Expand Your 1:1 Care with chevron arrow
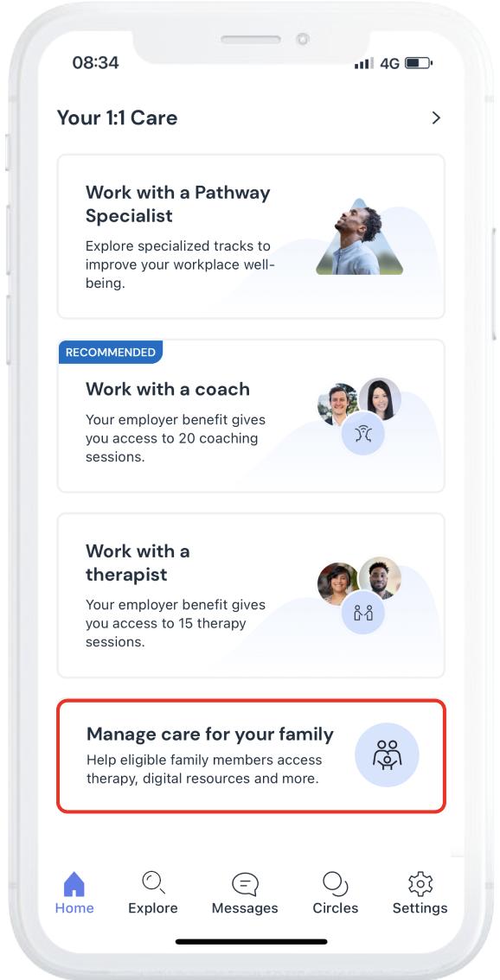The image size is (500, 980). [436, 118]
